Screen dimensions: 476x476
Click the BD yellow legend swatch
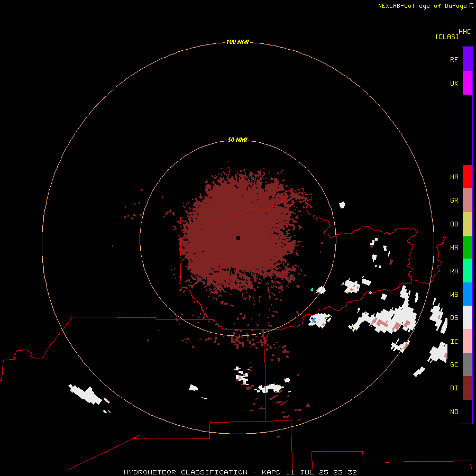tap(467, 224)
